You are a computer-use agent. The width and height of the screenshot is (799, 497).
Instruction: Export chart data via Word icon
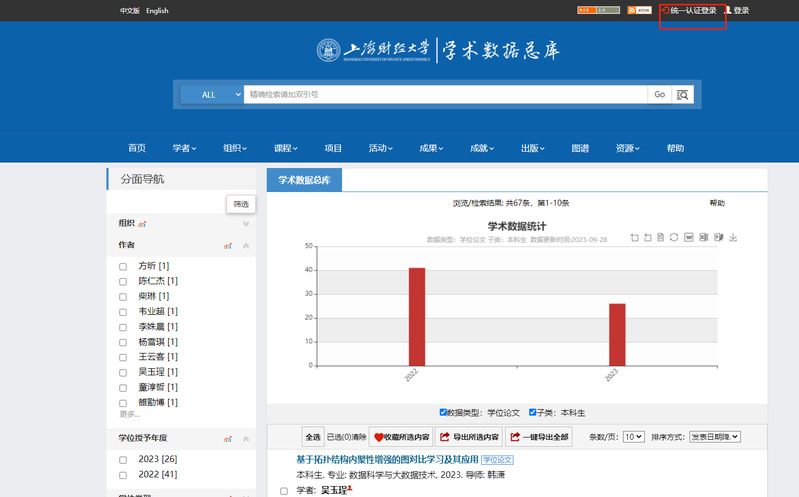point(689,237)
